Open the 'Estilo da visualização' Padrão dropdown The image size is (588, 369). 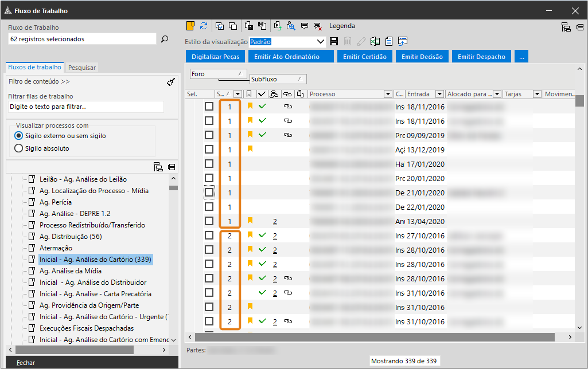[x=321, y=41]
